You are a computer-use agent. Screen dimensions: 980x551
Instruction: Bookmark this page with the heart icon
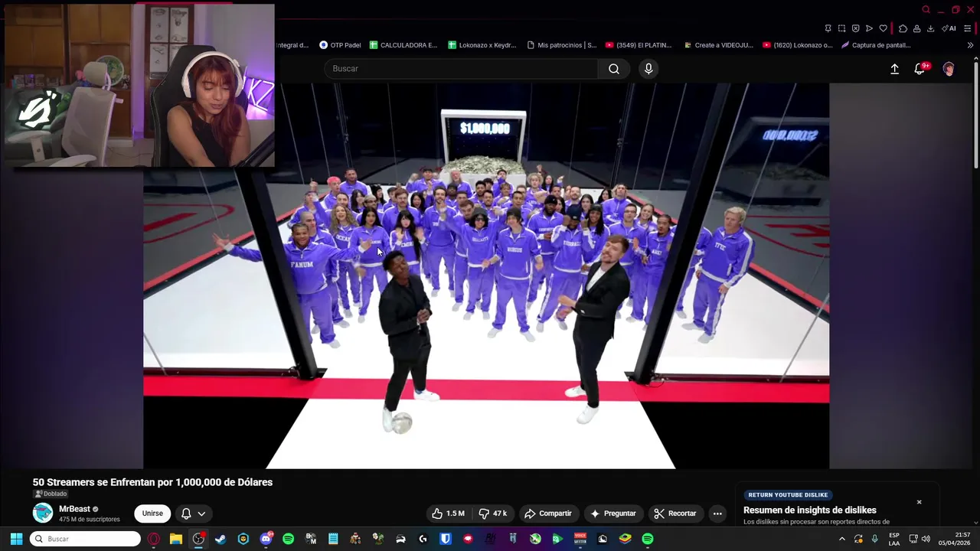(883, 28)
